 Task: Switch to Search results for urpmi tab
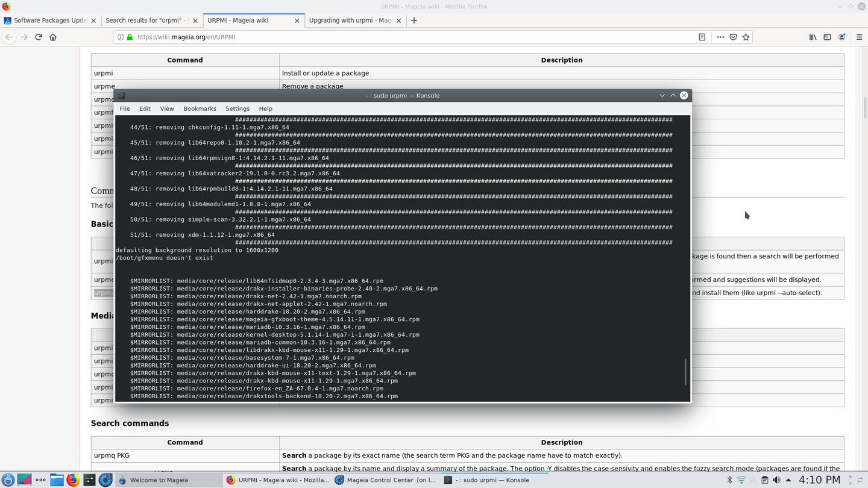[151, 20]
